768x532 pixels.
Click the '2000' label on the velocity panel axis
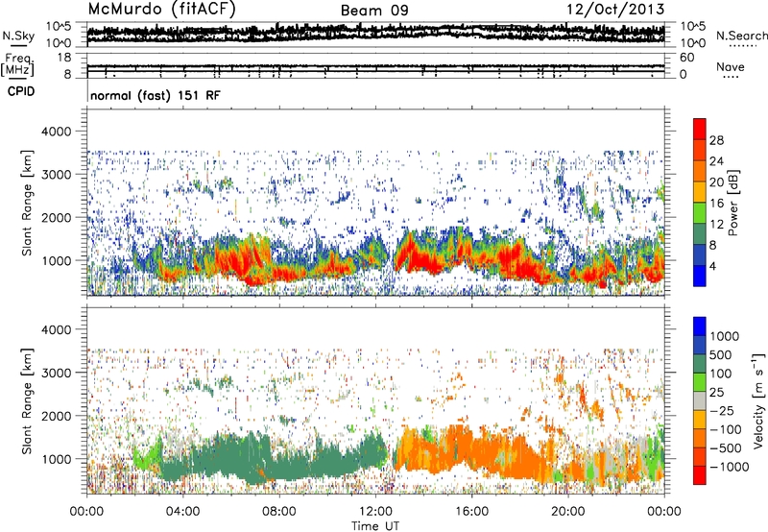click(x=56, y=416)
